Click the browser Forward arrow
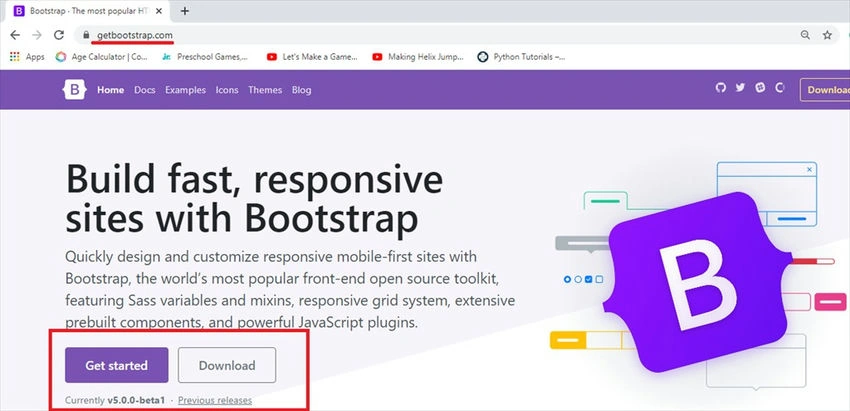The height and width of the screenshot is (411, 850). click(x=37, y=35)
